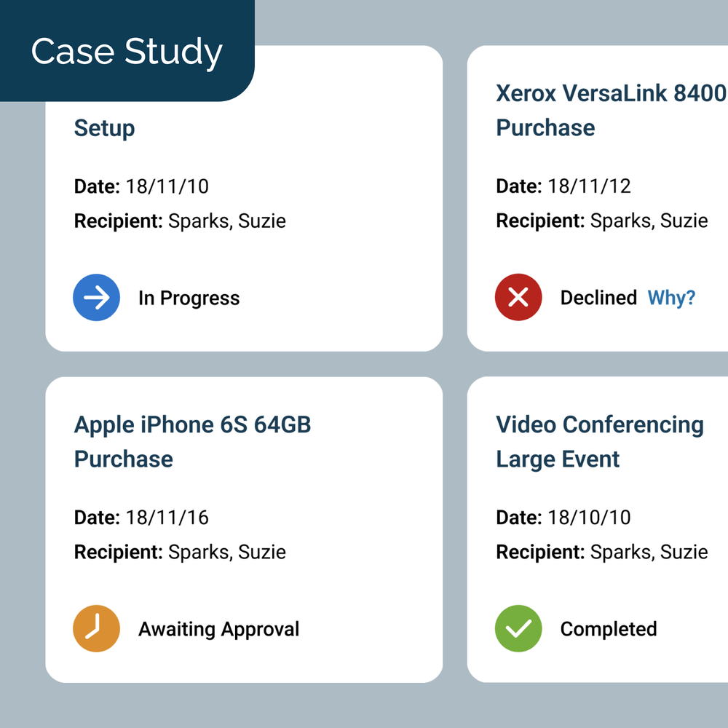
Task: Click the Awaiting Approval status text
Action: click(218, 630)
